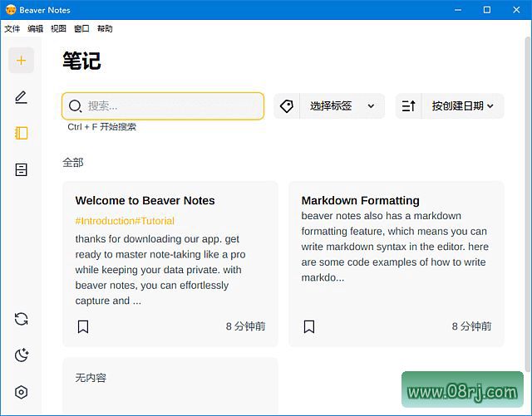
Task: Open the 帮助 menu
Action: 105,29
